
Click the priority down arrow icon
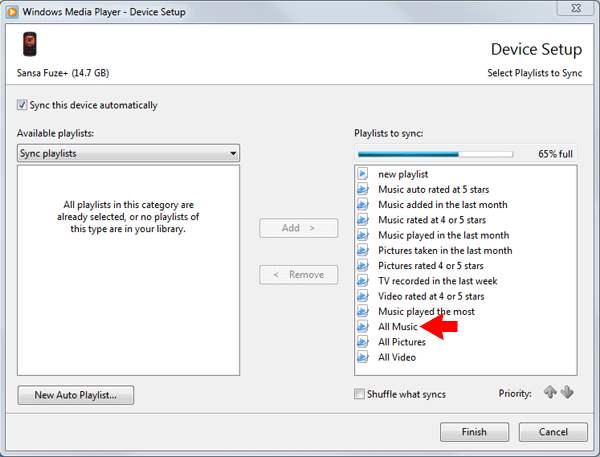[x=567, y=393]
